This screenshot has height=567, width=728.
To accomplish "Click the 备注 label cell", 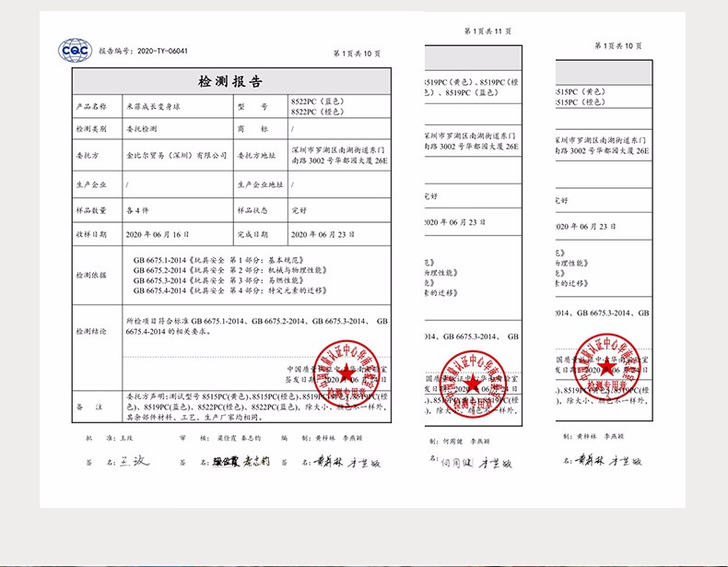I will 97,407.
